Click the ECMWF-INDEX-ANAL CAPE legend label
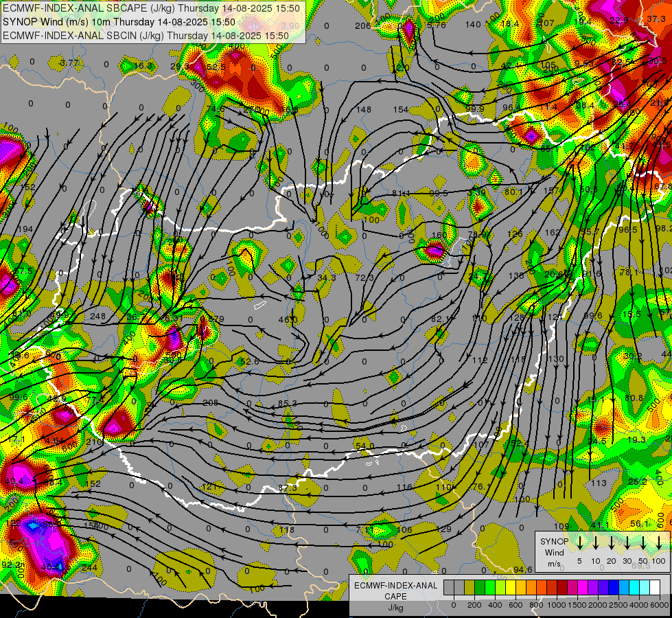This screenshot has width=672, height=618. (x=395, y=591)
